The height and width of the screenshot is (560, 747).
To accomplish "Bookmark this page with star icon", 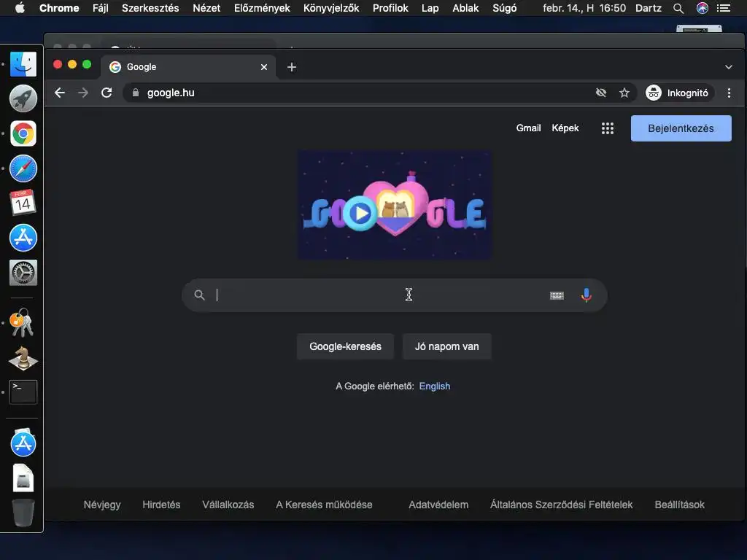I will 624,93.
